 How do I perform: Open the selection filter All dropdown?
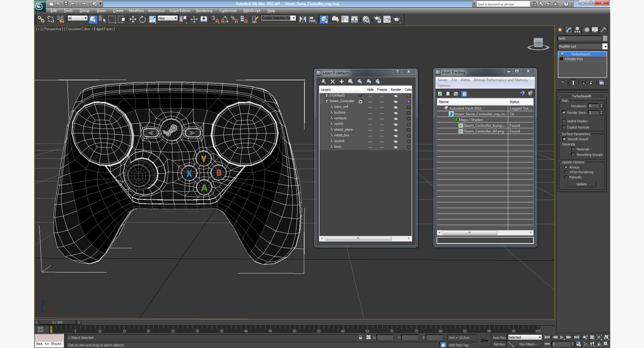click(x=77, y=18)
